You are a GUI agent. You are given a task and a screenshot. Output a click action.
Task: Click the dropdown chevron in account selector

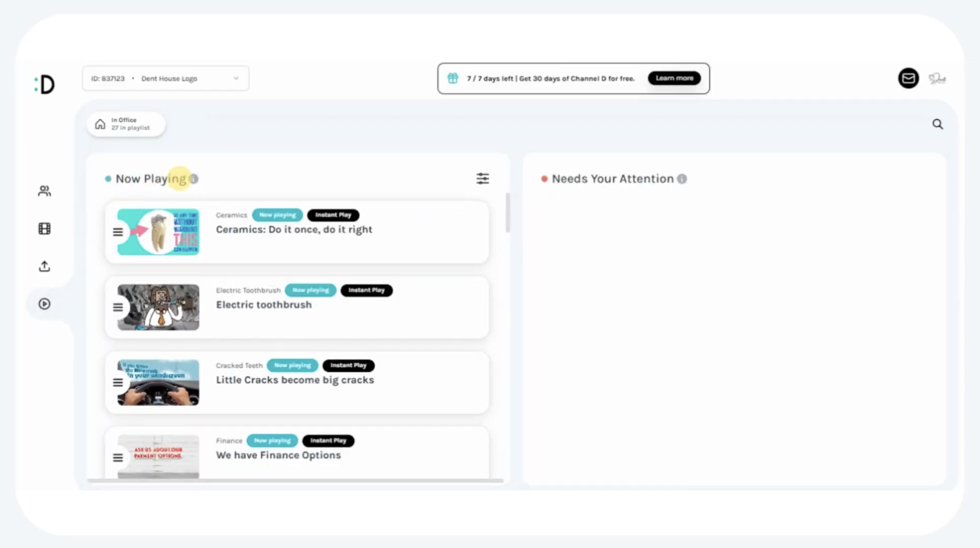[236, 78]
